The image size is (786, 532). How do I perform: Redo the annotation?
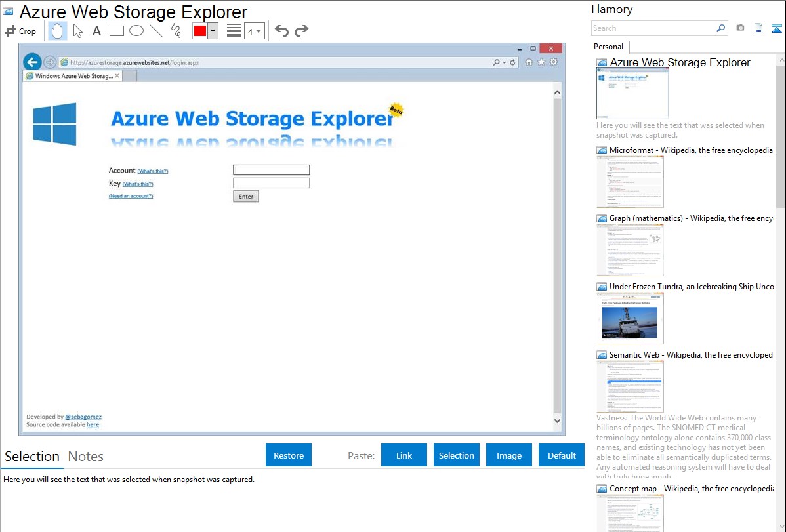click(301, 31)
